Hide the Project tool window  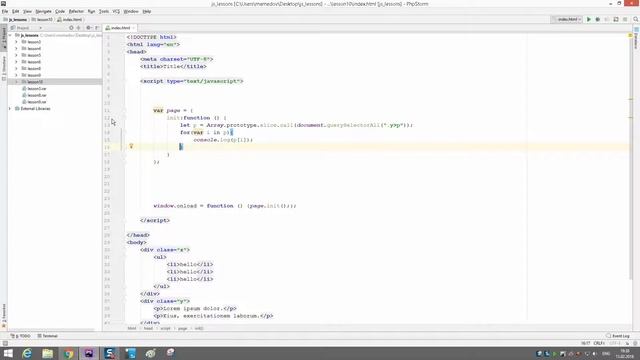pos(97,28)
